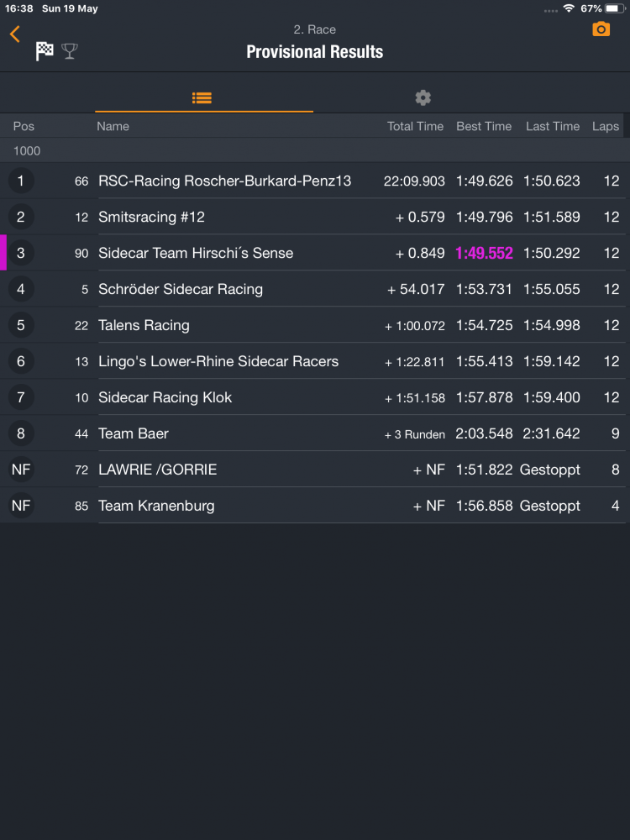Open RSC-Racing Roscher-Burkard-Penz13 result row

(315, 181)
